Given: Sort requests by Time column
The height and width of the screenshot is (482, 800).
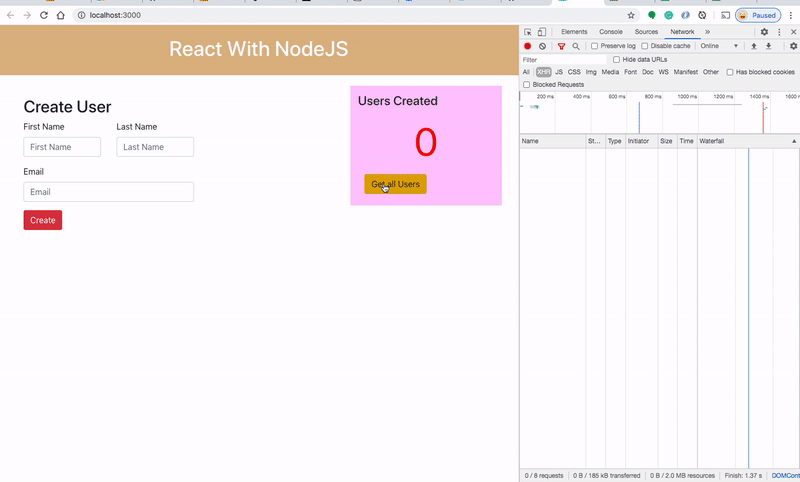Looking at the screenshot, I should (x=687, y=141).
